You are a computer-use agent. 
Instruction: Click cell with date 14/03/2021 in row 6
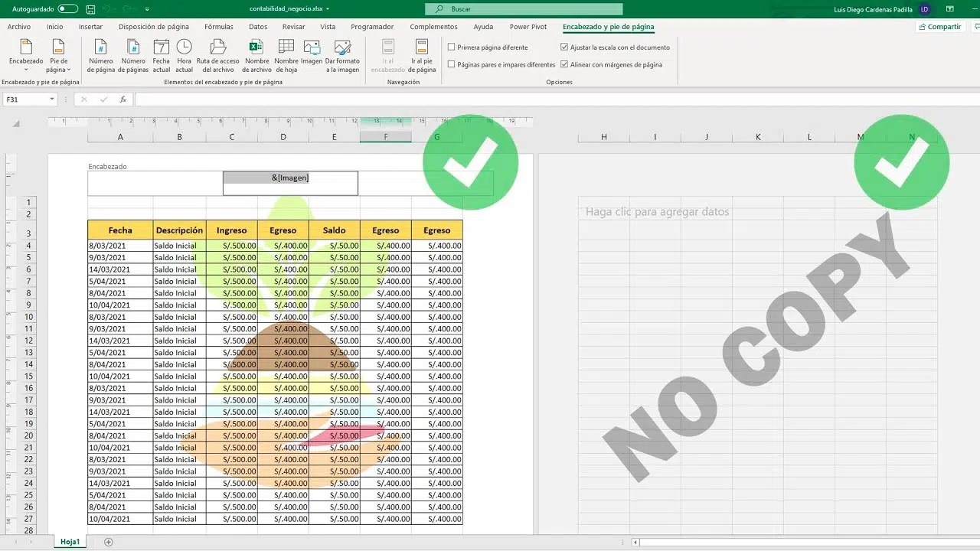(x=120, y=269)
